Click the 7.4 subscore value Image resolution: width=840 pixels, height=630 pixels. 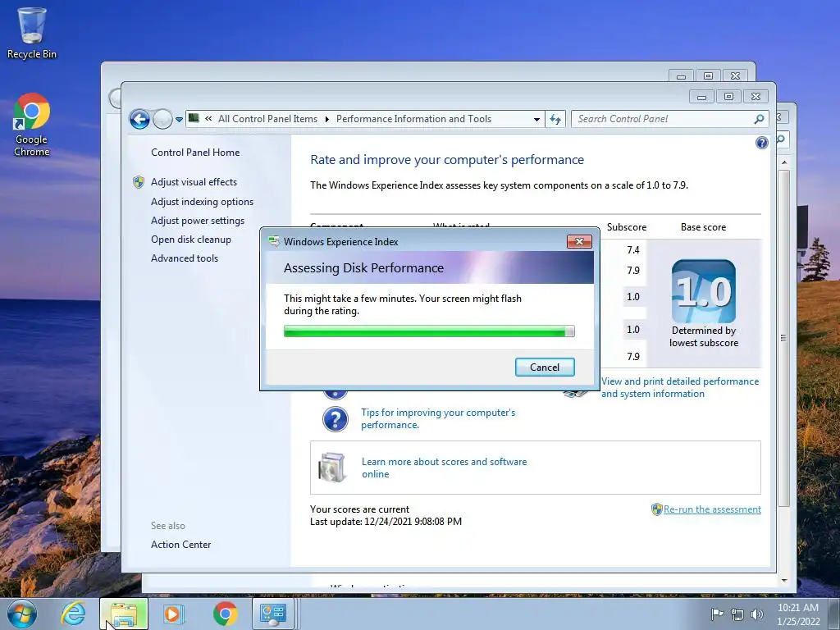(x=633, y=249)
